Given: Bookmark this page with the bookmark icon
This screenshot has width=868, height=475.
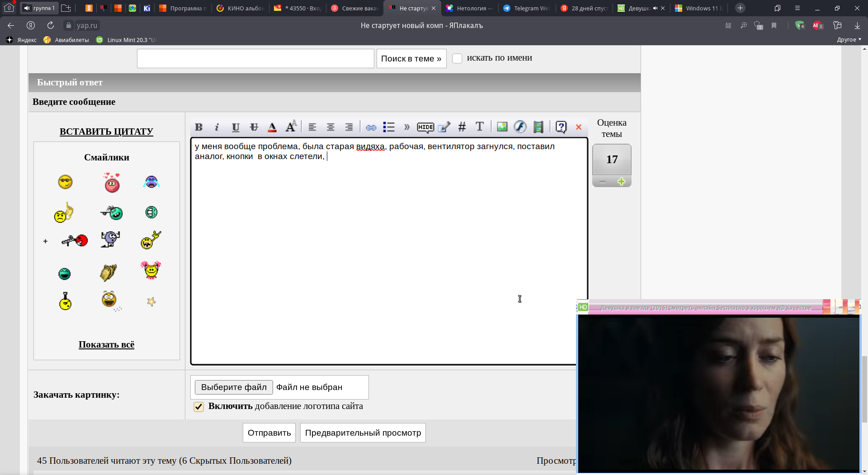Looking at the screenshot, I should coord(774,25).
